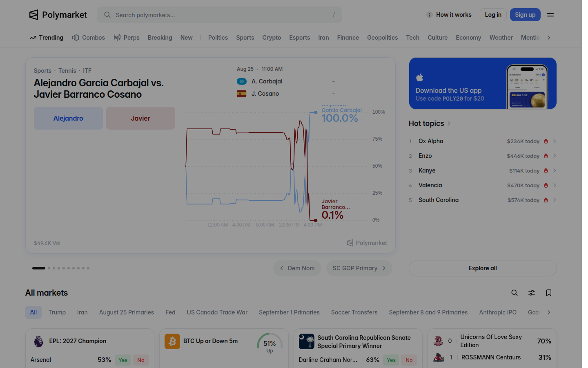Open the Breaking category

point(160,38)
